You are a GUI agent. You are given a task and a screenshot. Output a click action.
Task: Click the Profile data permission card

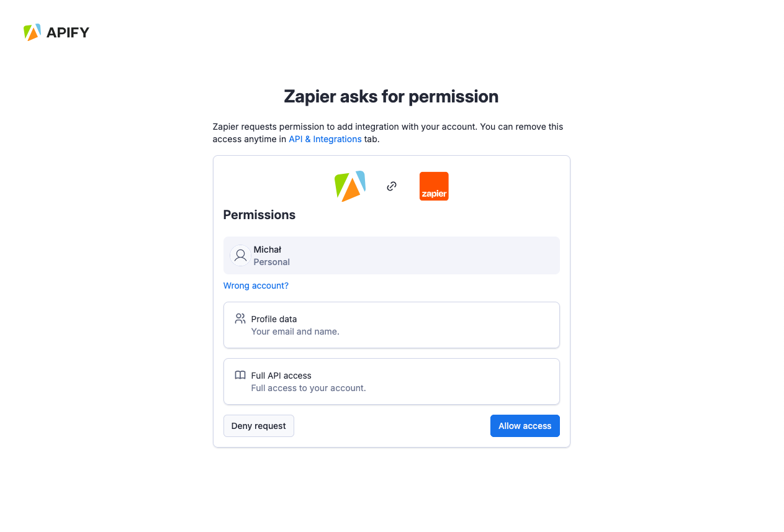(x=391, y=325)
